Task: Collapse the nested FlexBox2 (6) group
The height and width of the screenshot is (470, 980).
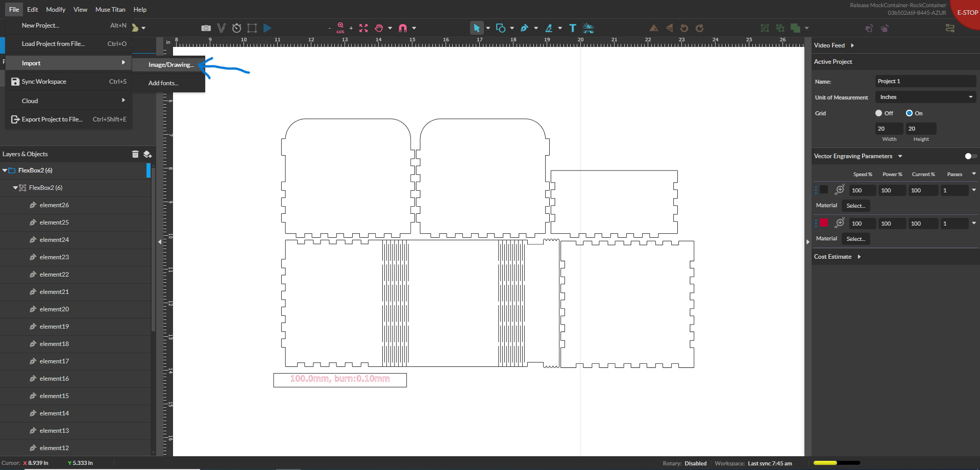Action: pyautogui.click(x=15, y=188)
